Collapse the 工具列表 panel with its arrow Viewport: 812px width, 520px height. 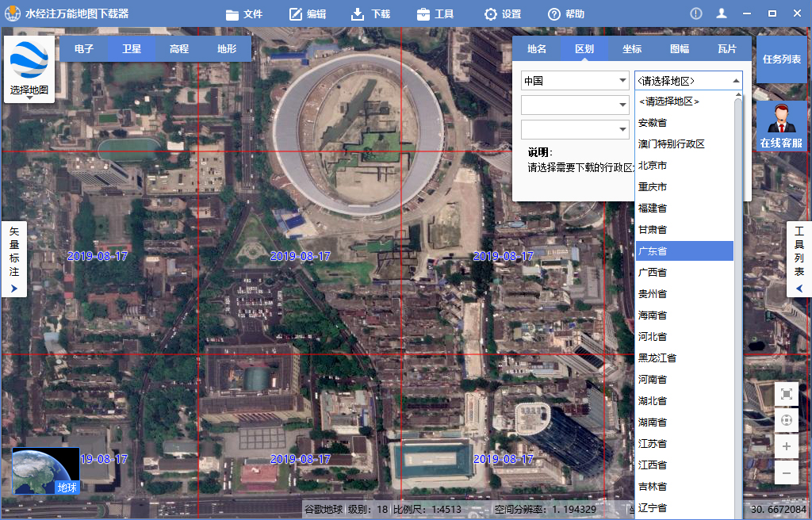click(799, 287)
